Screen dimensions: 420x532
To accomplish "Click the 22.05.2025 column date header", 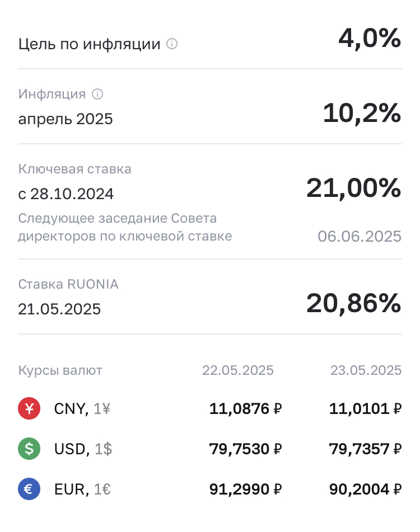I will tap(238, 370).
